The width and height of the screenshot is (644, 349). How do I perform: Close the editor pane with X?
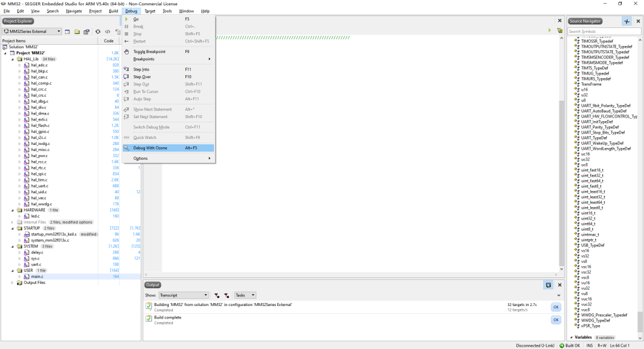point(559,20)
